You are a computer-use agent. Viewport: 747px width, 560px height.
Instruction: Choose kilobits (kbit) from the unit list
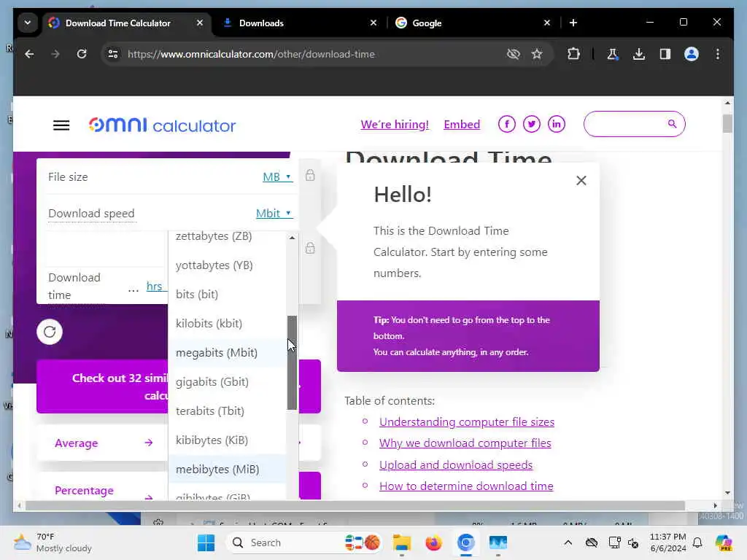click(x=228, y=323)
